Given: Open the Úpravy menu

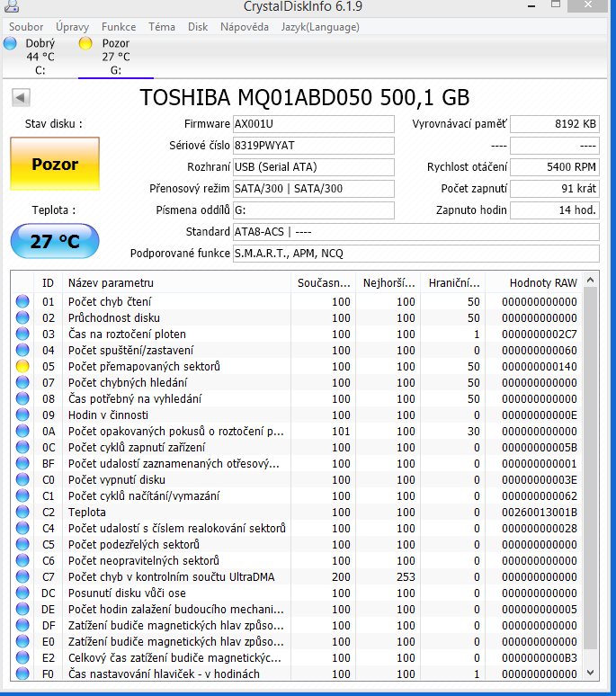Looking at the screenshot, I should 72,27.
